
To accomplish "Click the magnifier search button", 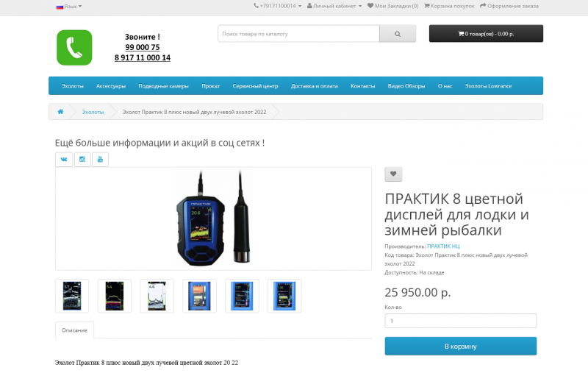I will [x=398, y=34].
